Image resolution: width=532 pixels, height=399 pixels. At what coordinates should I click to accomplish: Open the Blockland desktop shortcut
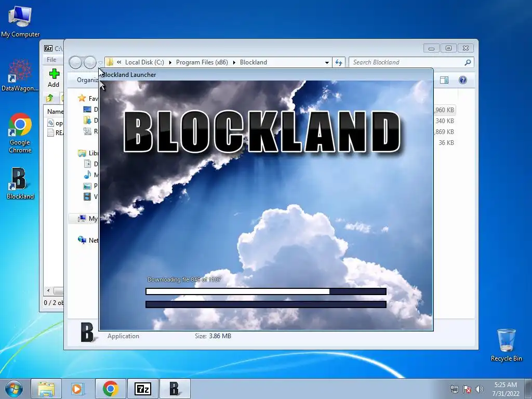pyautogui.click(x=20, y=183)
